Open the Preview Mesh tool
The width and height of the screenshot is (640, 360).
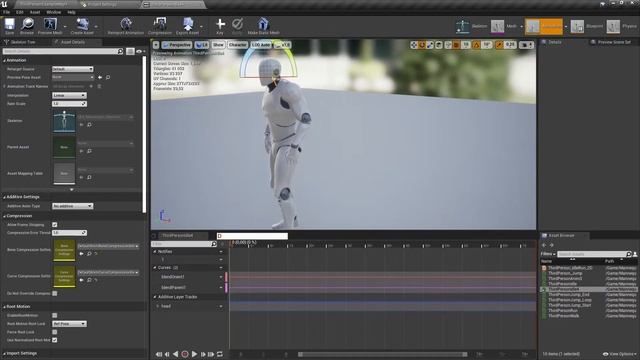pyautogui.click(x=50, y=26)
